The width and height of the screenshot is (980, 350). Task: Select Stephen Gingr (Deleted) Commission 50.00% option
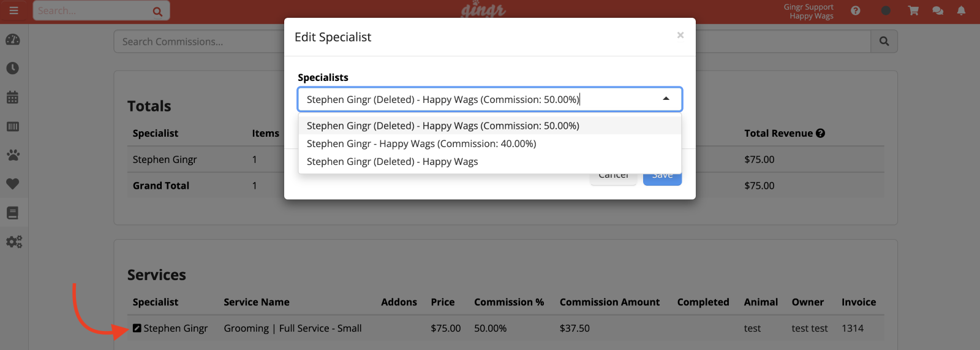(x=490, y=126)
